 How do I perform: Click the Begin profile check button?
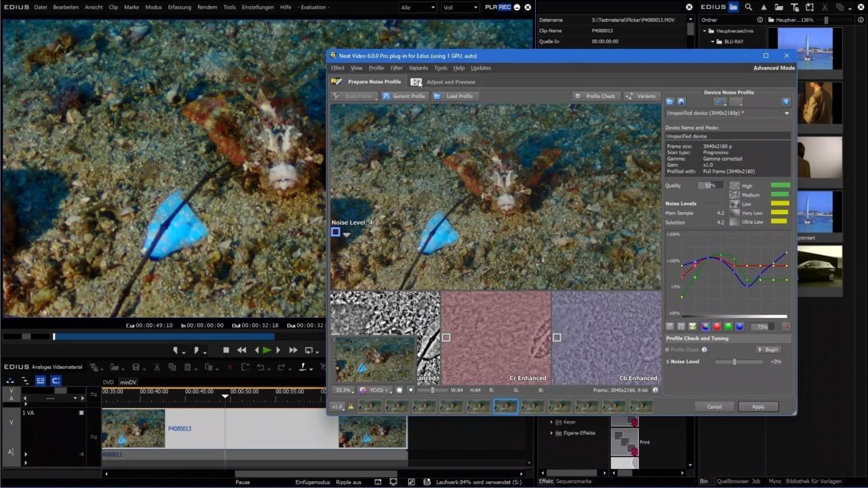769,350
